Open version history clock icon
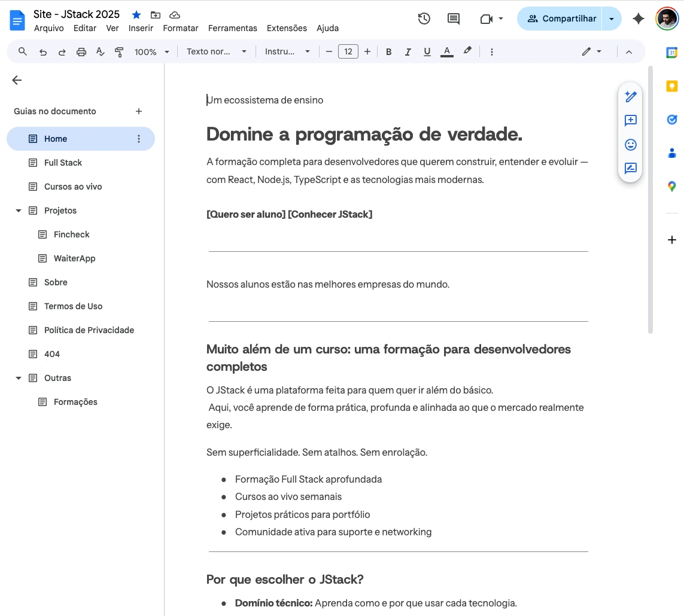This screenshot has height=616, width=684. point(424,19)
